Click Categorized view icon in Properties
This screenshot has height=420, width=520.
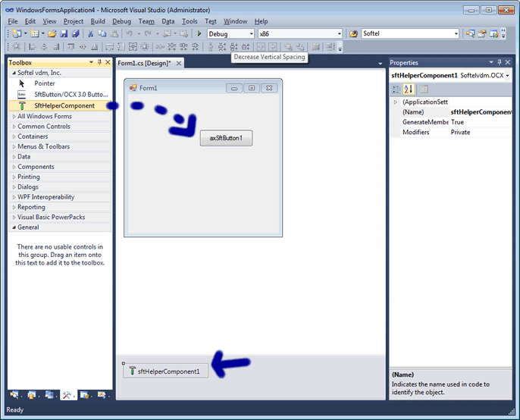pyautogui.click(x=396, y=89)
